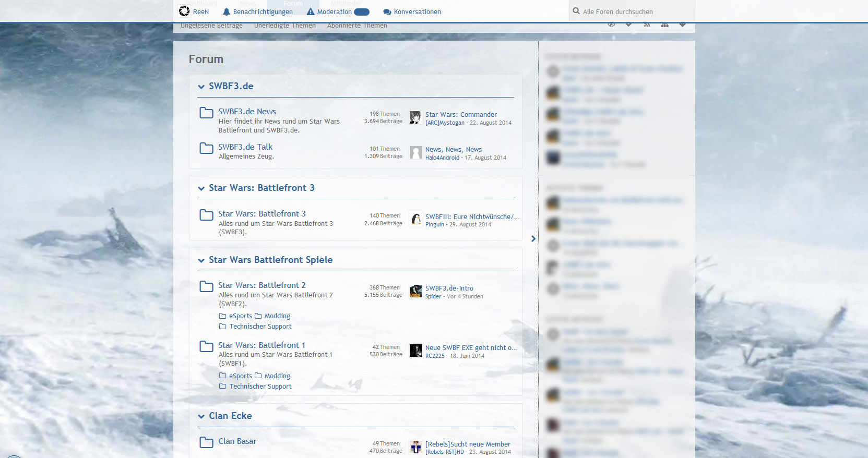Viewport: 868px width, 458px height.
Task: Open [ARC]Mystogan user profile link
Action: pyautogui.click(x=445, y=123)
